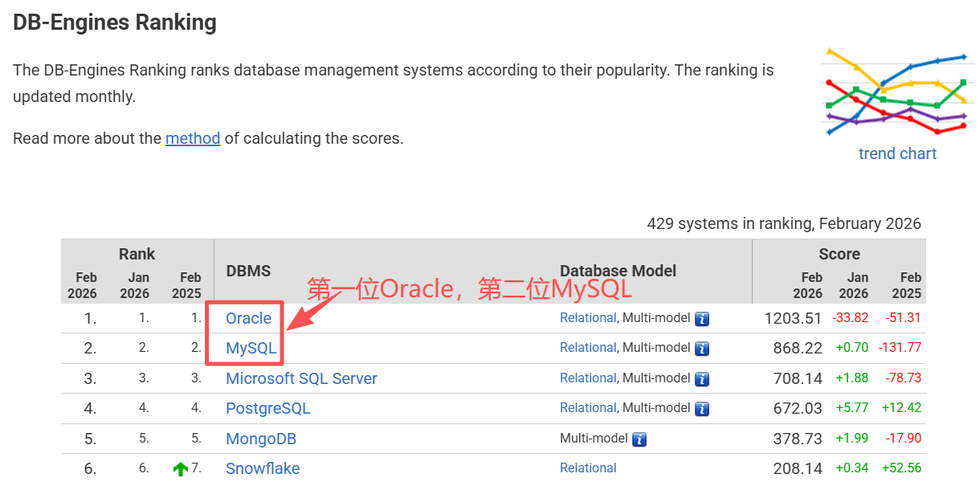View the MongoDB system page
The width and height of the screenshot is (980, 482).
261,439
